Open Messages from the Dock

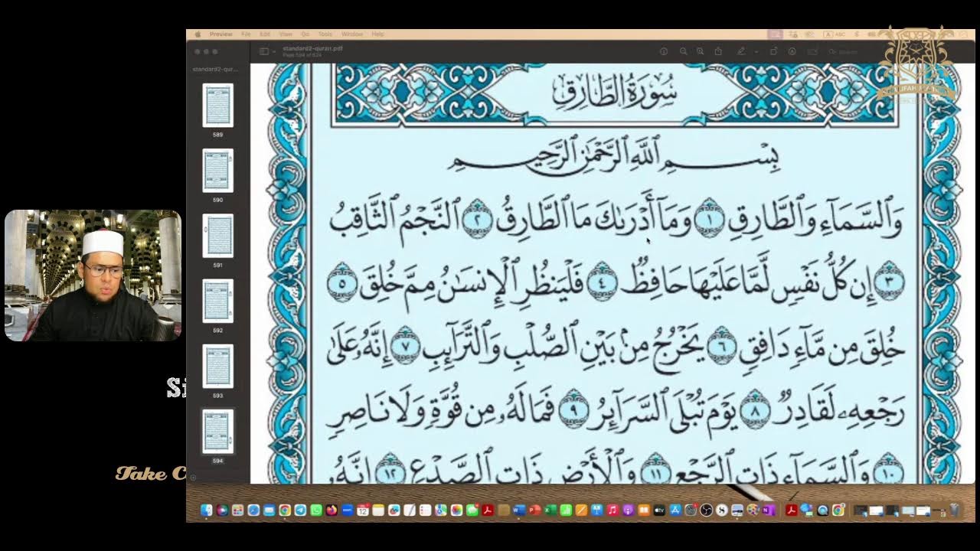(472, 510)
